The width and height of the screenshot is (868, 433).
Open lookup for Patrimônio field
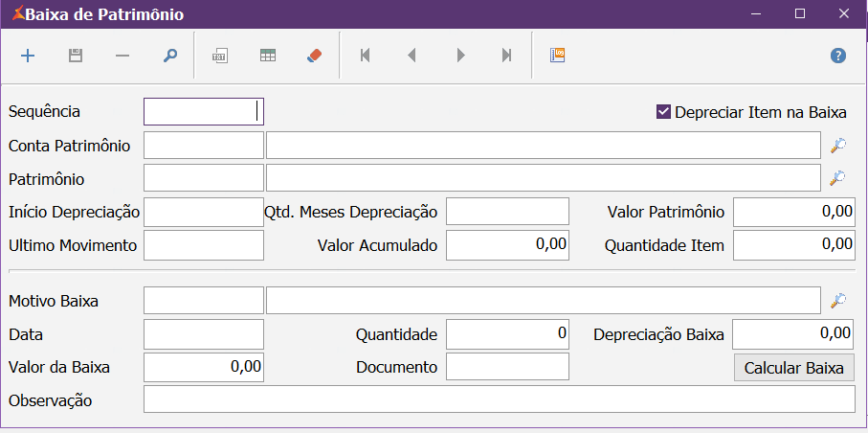tap(837, 178)
